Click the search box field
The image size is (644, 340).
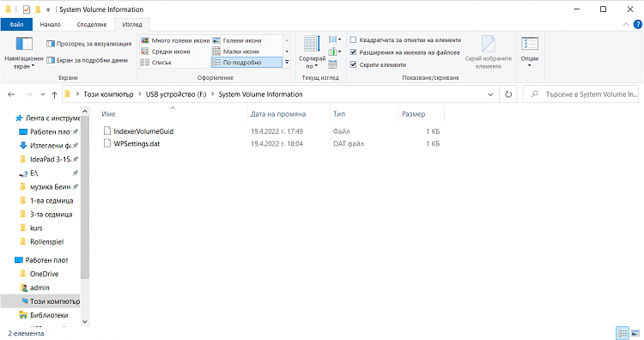[x=580, y=94]
